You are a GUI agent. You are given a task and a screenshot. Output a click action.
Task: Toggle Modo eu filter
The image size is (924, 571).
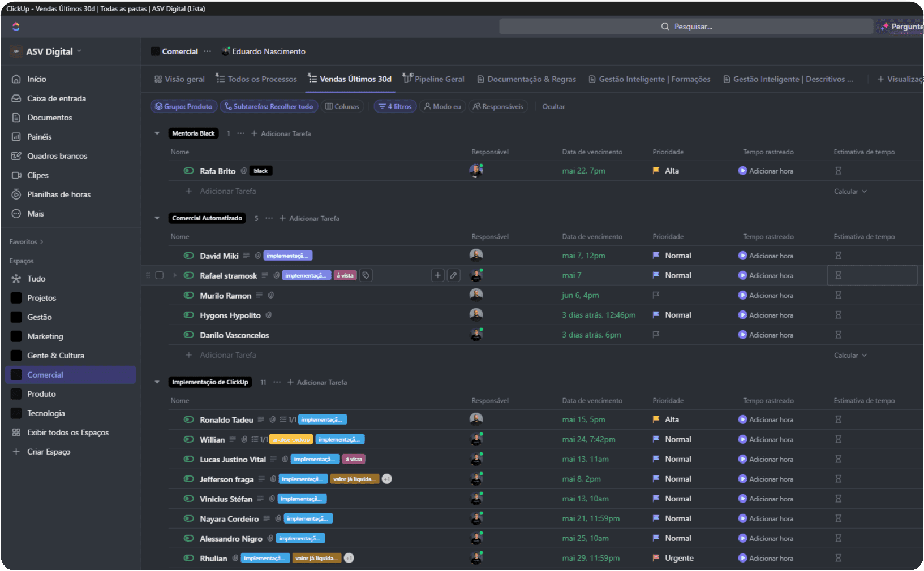point(442,106)
